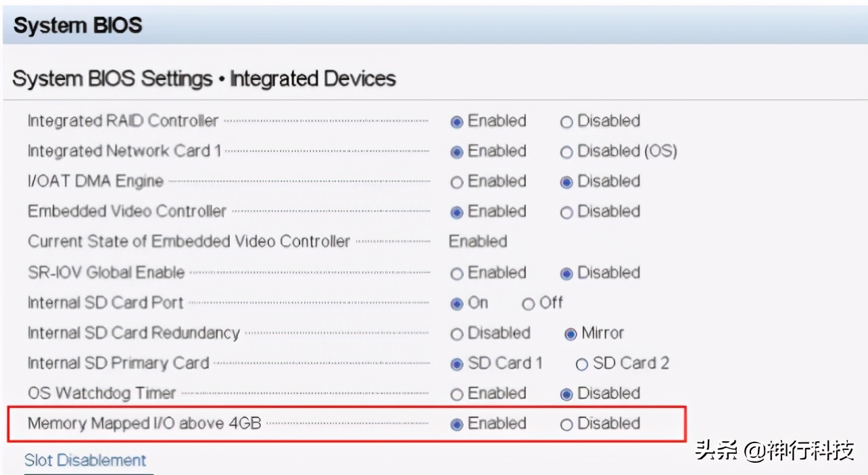The width and height of the screenshot is (868, 475).
Task: Click the System BIOS title
Action: [78, 26]
